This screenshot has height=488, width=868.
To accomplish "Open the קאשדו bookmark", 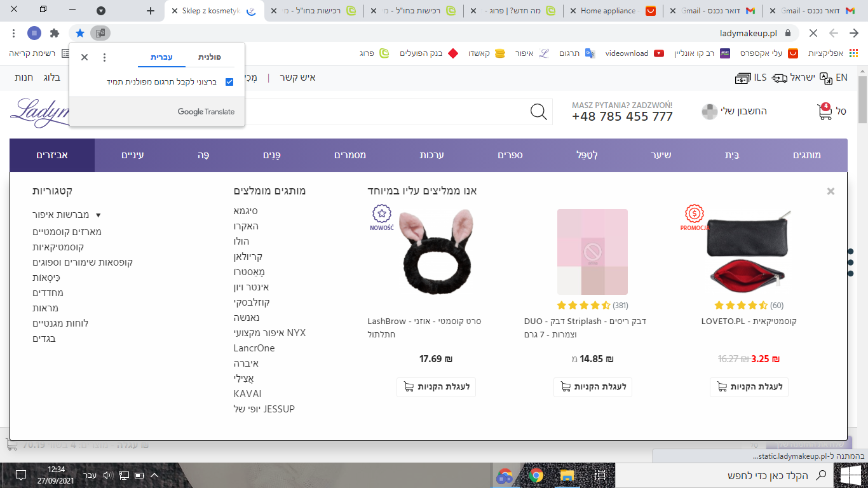I will 488,53.
